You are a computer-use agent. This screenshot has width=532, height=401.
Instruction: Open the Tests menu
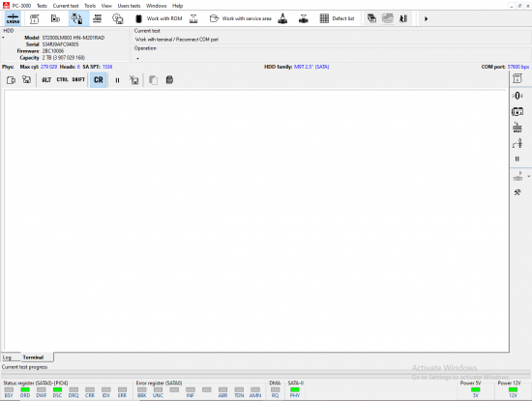point(42,6)
